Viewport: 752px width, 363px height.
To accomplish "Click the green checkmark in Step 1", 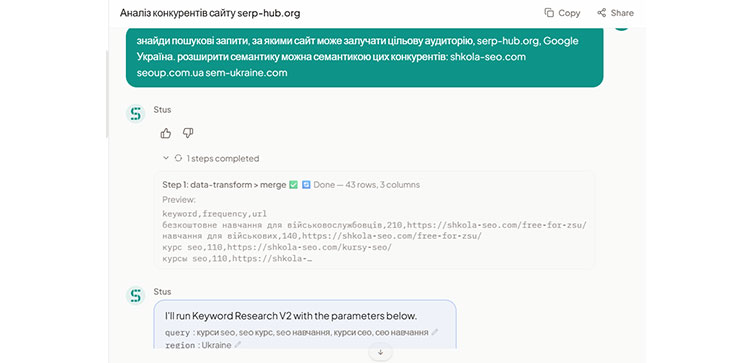I will tap(294, 185).
